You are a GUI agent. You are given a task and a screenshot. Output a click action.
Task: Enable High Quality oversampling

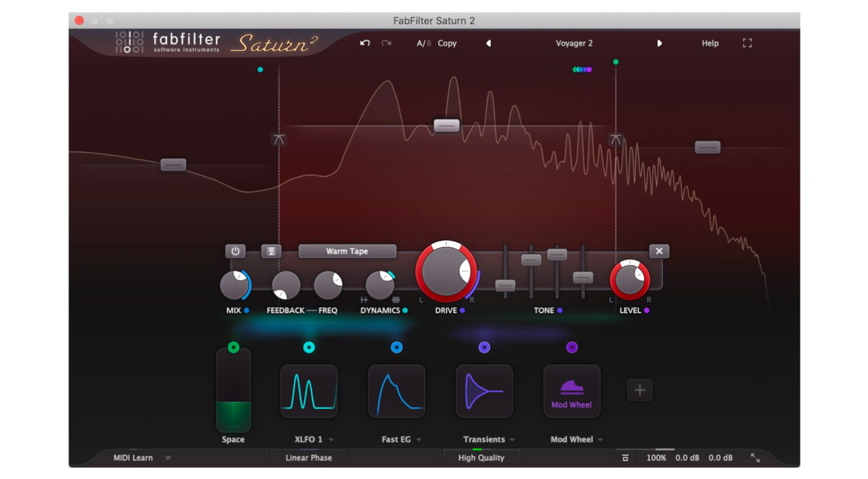[481, 458]
